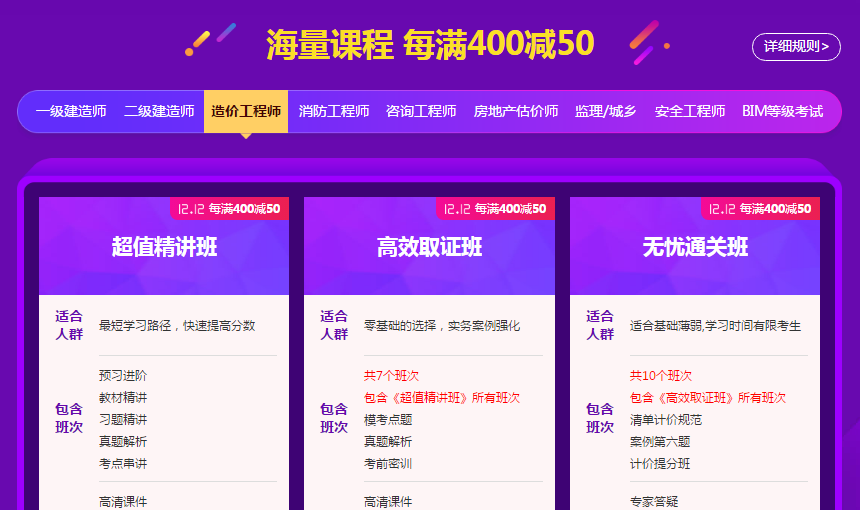Select the 二级建造师 tab

159,111
